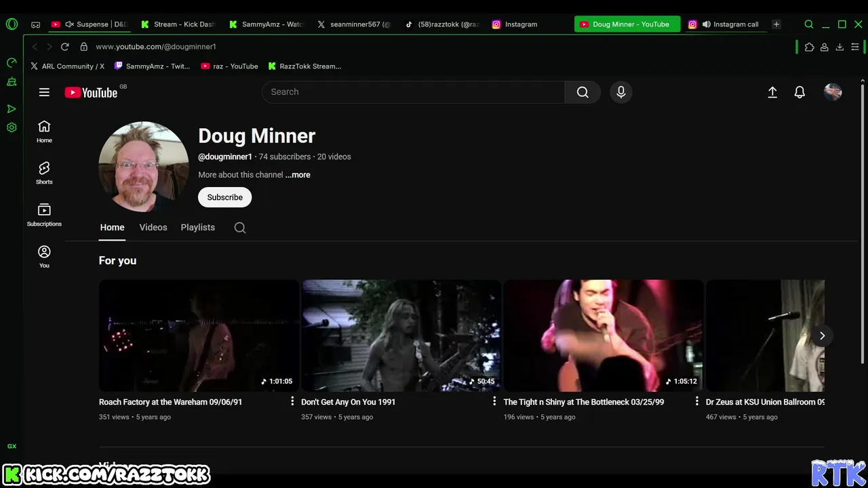The image size is (868, 488).
Task: Start voice search with microphone
Action: coord(621,92)
